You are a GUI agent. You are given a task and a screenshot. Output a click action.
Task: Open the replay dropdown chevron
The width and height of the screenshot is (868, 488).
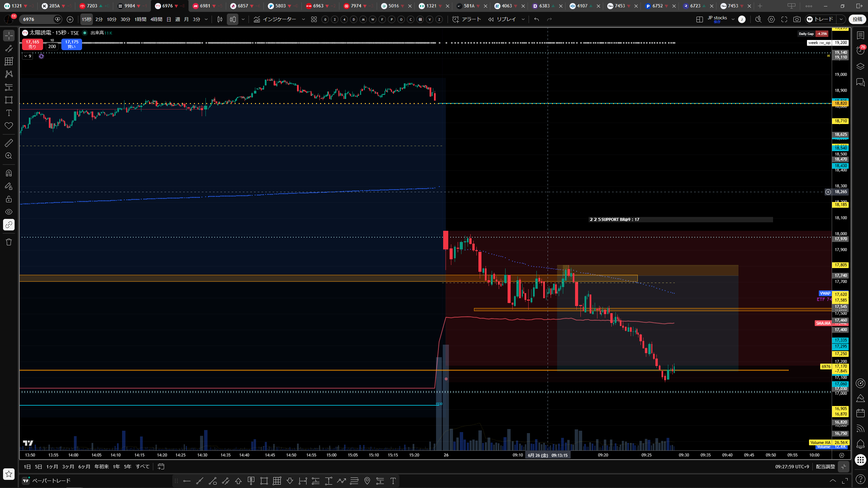tap(523, 19)
